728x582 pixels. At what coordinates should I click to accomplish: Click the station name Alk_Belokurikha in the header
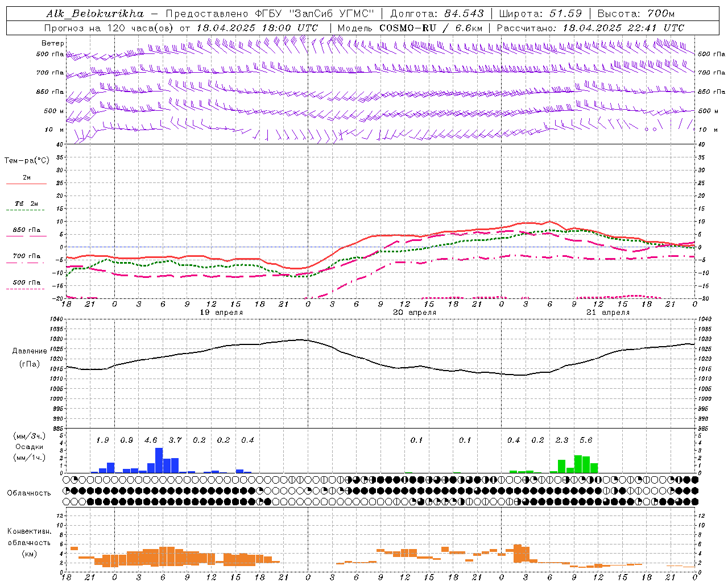tap(95, 13)
